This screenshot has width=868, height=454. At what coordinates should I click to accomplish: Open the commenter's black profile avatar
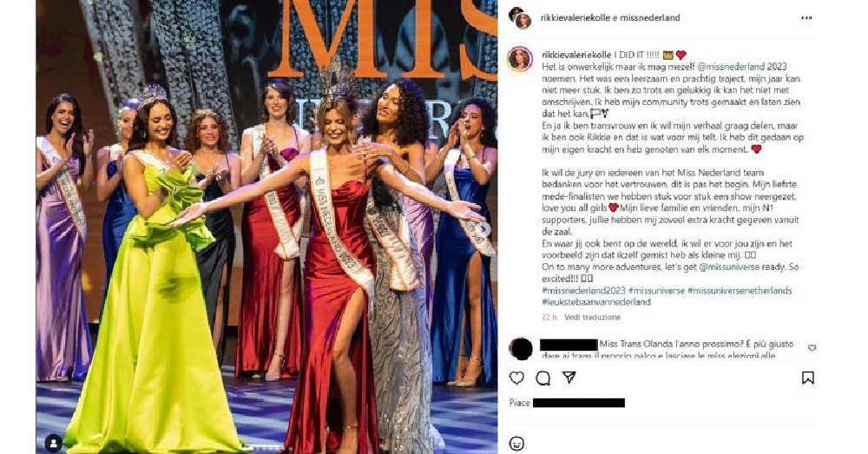(x=520, y=349)
